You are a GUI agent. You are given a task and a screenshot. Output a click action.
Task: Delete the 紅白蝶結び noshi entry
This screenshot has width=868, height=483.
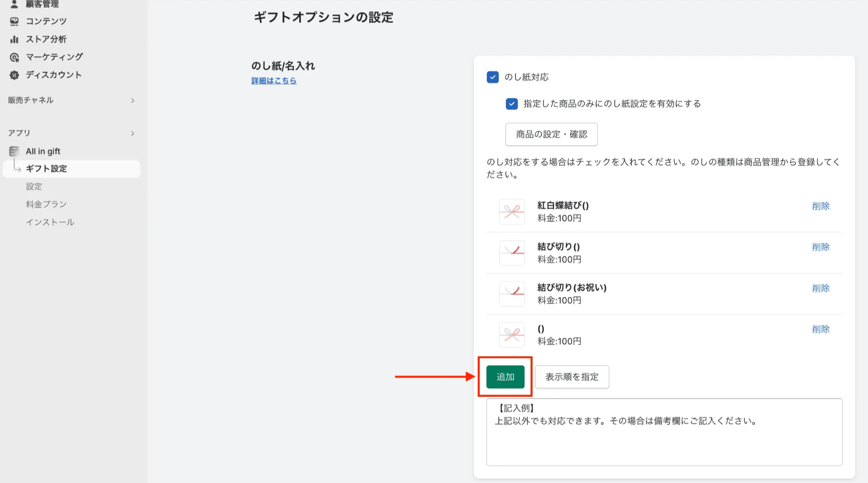820,206
